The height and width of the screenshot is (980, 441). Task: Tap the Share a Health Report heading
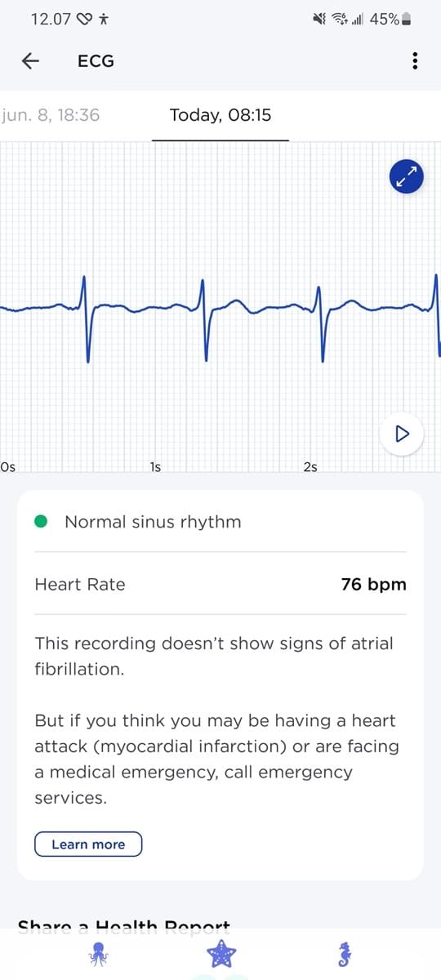click(x=124, y=926)
